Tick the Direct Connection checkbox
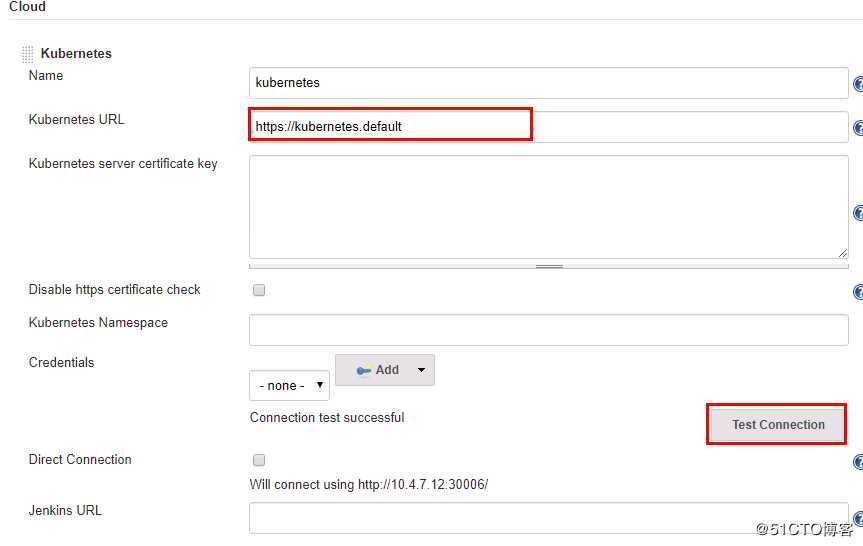Viewport: 863px width, 546px height. [x=259, y=460]
